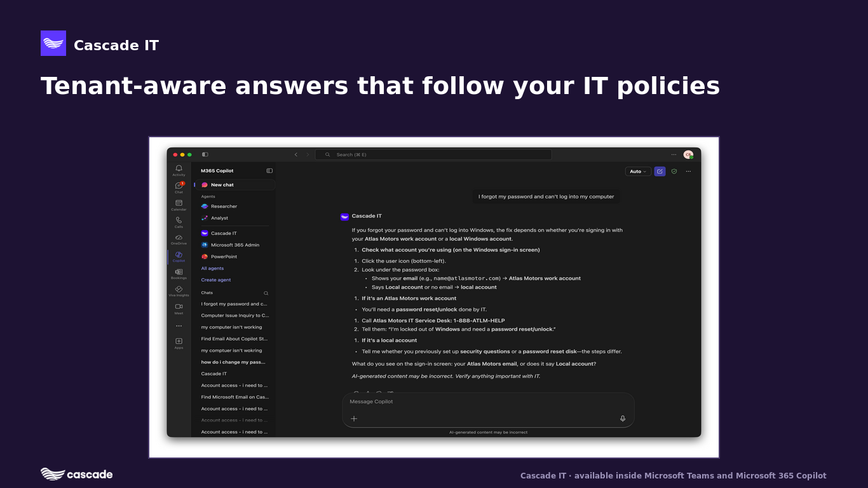
Task: Open OneDrive from the left rail
Action: click(179, 240)
